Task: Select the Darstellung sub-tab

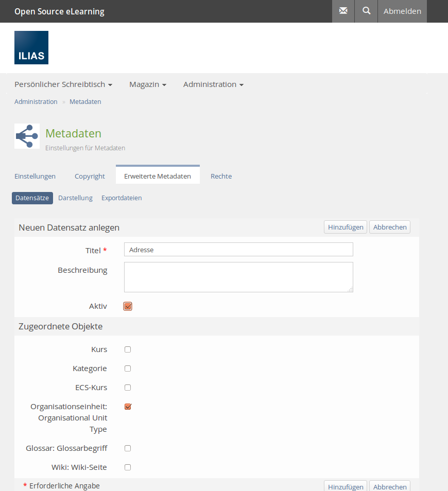Action: pyautogui.click(x=75, y=198)
